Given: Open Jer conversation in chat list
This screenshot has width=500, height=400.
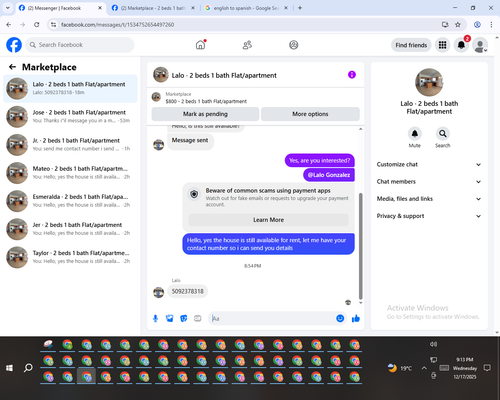Looking at the screenshot, I should click(x=70, y=229).
